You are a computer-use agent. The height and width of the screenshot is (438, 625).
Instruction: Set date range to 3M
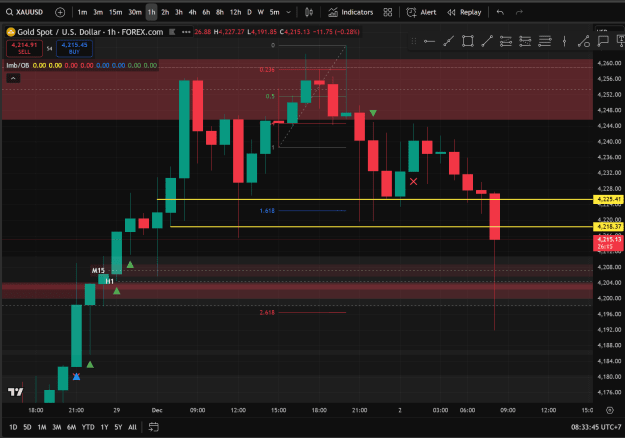tap(57, 427)
